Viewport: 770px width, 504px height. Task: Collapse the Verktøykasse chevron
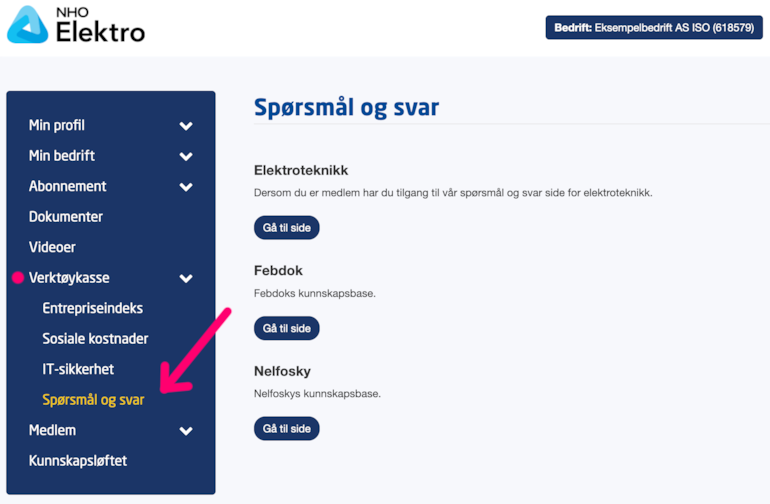[x=186, y=279]
